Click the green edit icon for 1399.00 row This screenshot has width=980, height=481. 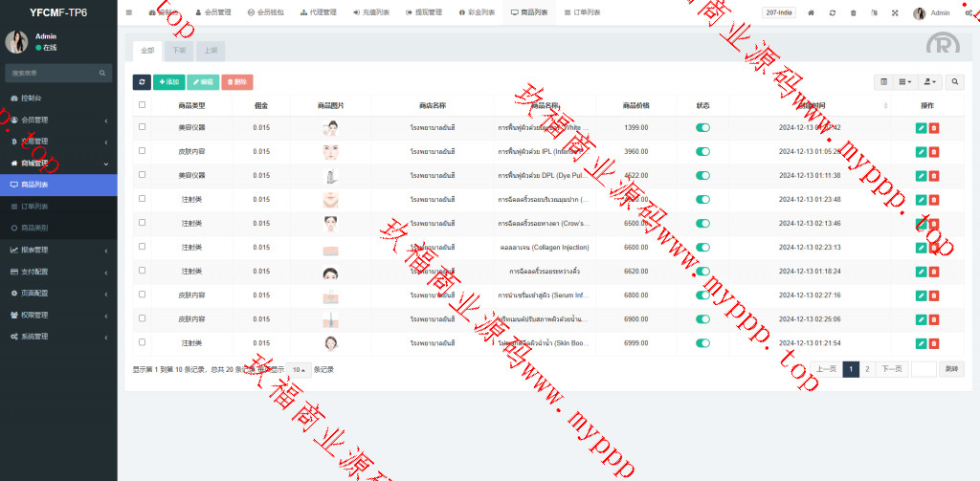pos(921,127)
